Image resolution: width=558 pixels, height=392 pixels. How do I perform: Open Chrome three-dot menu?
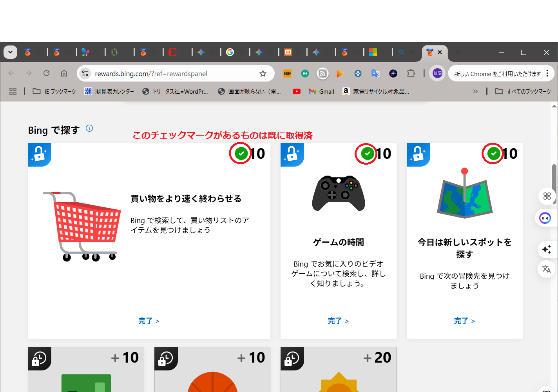[547, 73]
